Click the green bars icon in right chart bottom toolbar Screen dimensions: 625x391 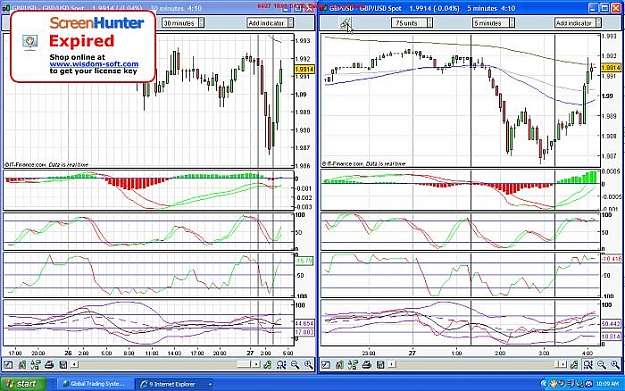pos(340,364)
